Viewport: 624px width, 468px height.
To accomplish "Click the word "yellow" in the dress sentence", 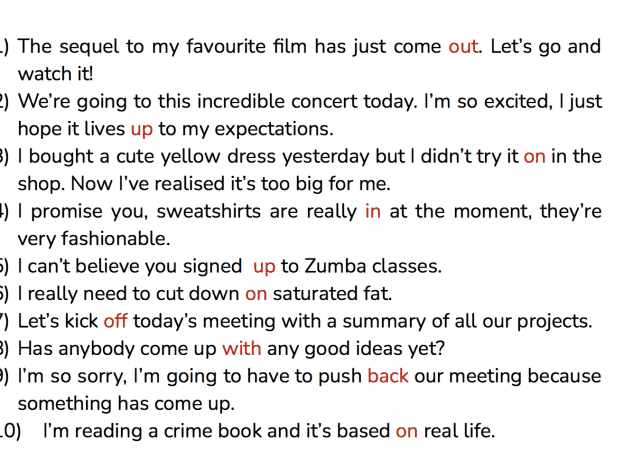I will click(x=190, y=157).
